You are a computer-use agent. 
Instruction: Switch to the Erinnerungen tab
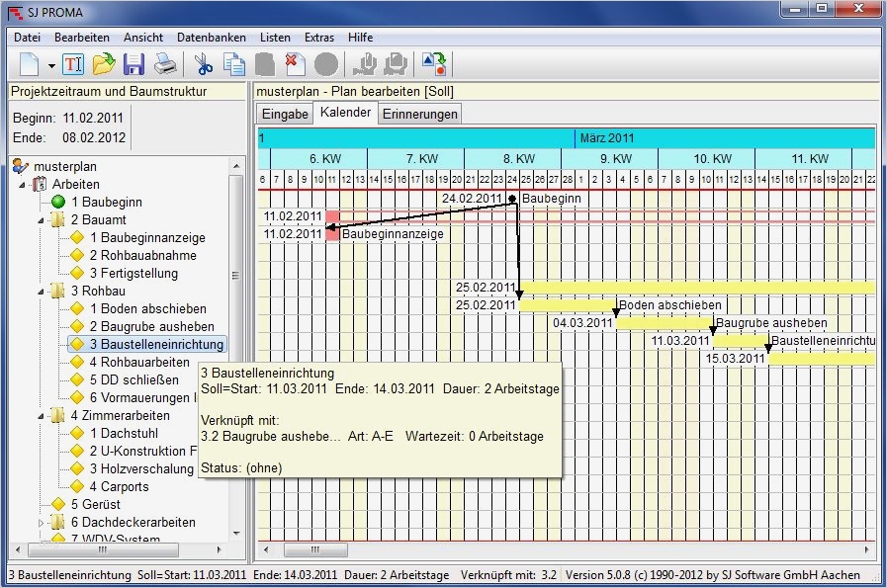tap(420, 114)
